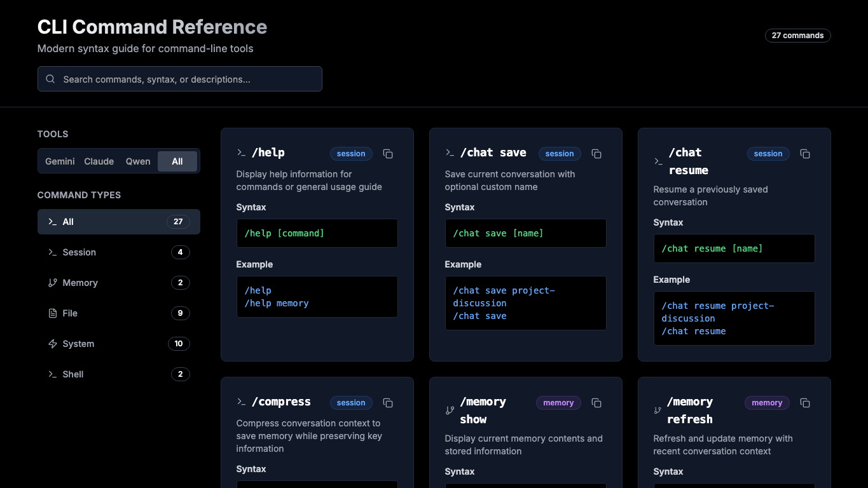
Task: Click the 27 commands badge
Action: pyautogui.click(x=797, y=35)
